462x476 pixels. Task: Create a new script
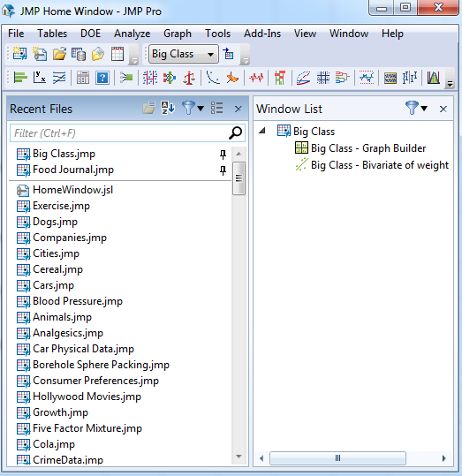click(x=40, y=54)
